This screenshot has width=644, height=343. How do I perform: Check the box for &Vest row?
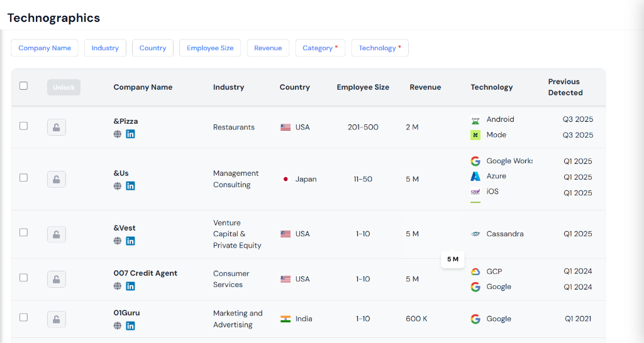(x=23, y=232)
